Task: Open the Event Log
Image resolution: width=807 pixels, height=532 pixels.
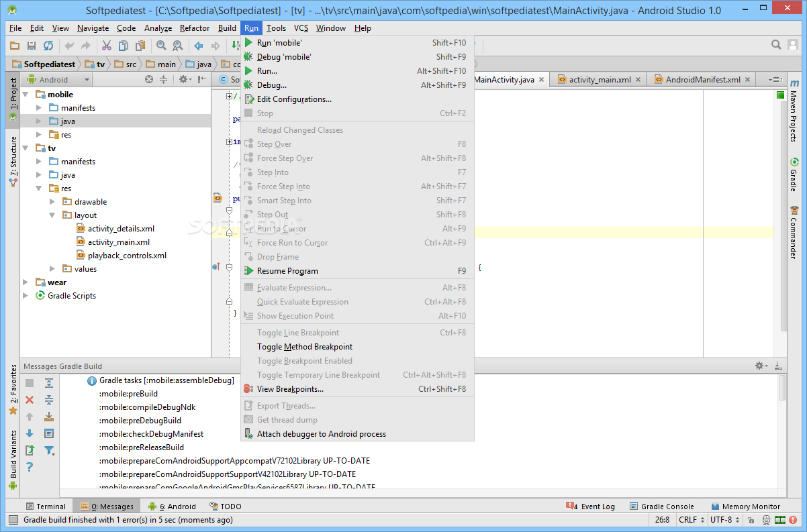Action: [x=590, y=507]
